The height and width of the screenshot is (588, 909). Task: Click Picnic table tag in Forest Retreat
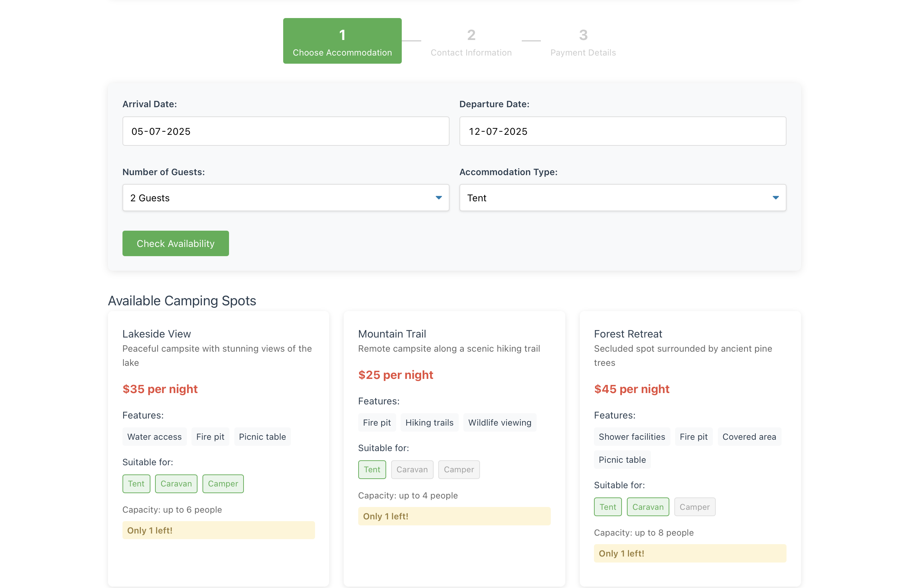coord(622,460)
